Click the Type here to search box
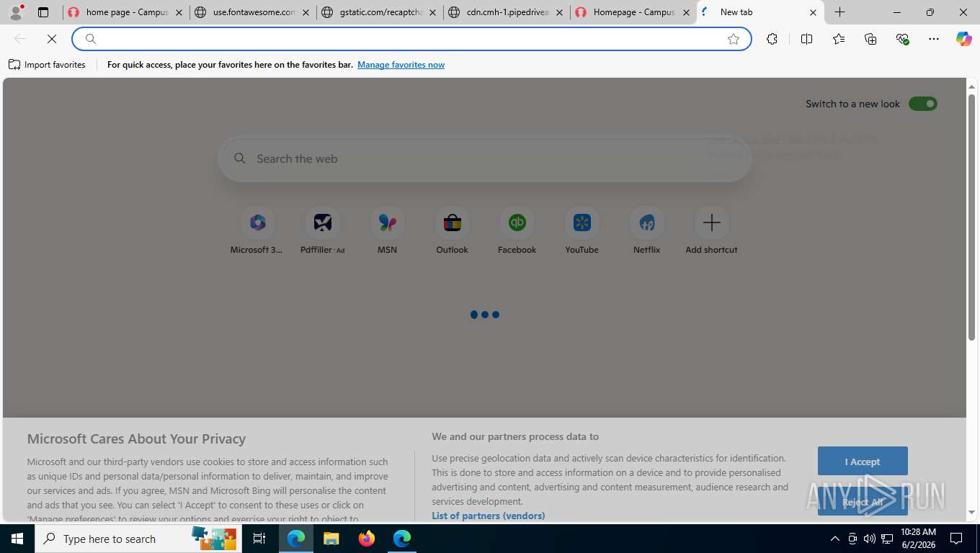This screenshot has width=980, height=553. click(x=137, y=539)
